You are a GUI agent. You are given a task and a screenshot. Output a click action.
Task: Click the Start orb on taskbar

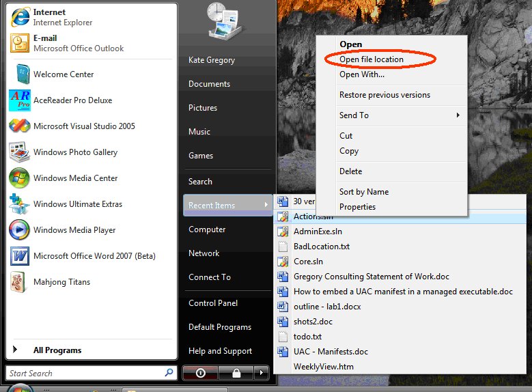(x=20, y=388)
